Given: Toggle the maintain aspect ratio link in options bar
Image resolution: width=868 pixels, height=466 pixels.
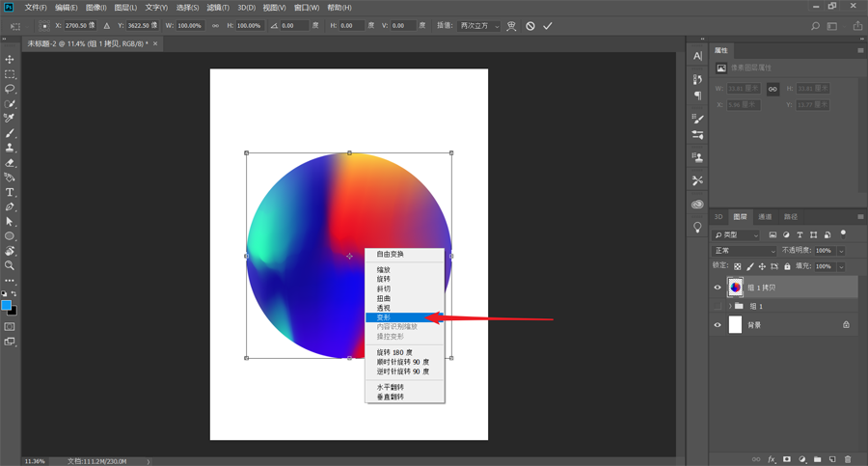Looking at the screenshot, I should click(214, 26).
